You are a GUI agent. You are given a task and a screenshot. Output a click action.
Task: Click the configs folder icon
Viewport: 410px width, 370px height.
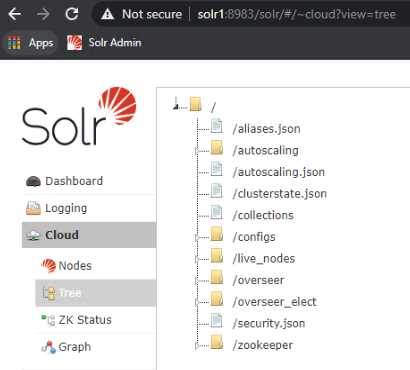point(217,234)
